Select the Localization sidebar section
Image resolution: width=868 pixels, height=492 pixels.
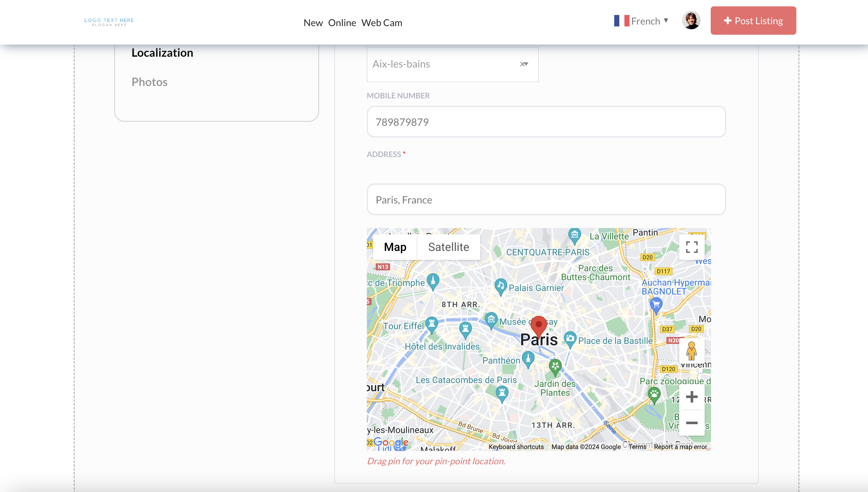pyautogui.click(x=162, y=53)
